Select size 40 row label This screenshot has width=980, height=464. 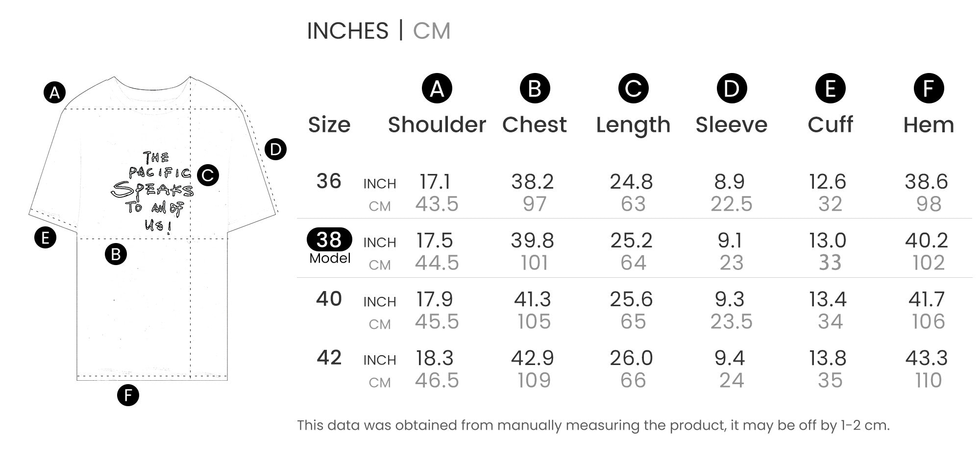(329, 299)
